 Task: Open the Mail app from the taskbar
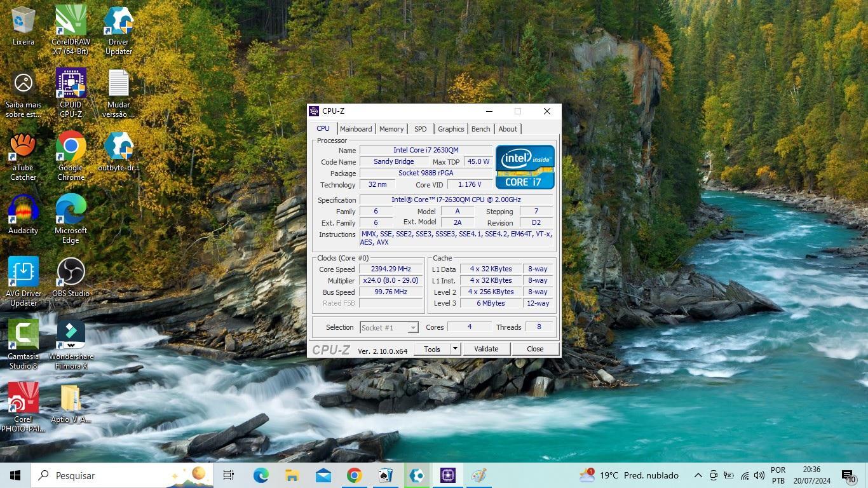point(323,475)
